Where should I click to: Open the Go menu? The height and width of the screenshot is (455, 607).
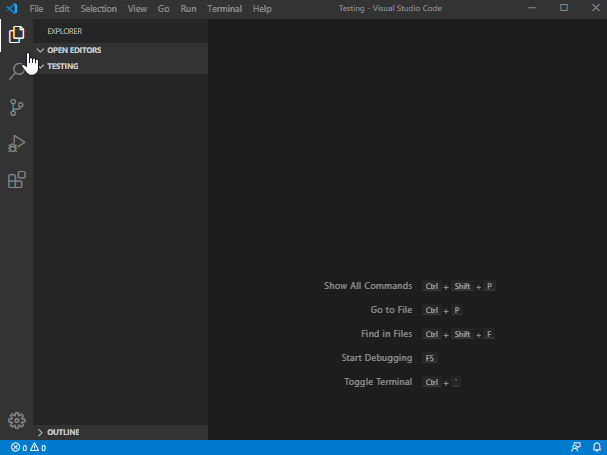pos(163,9)
